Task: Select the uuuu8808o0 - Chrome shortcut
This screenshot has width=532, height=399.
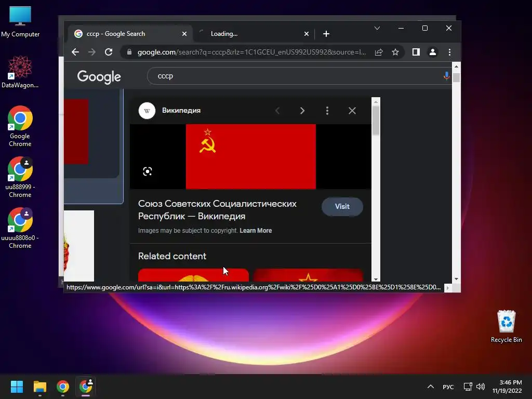Action: pos(20,228)
